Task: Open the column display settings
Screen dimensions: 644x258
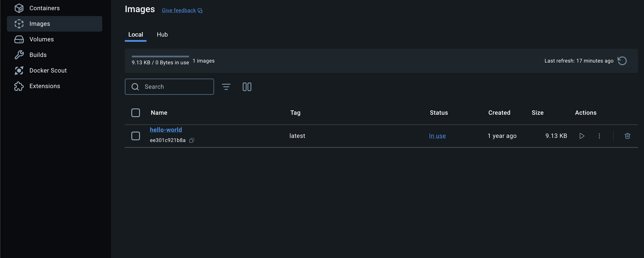Action: (x=247, y=87)
